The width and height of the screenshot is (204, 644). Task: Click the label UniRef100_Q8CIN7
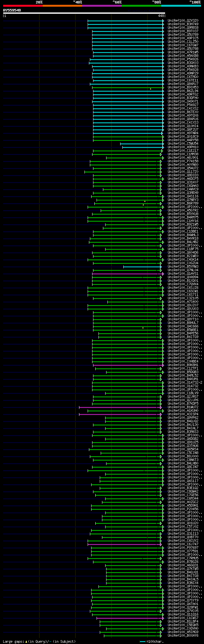[x=183, y=467]
